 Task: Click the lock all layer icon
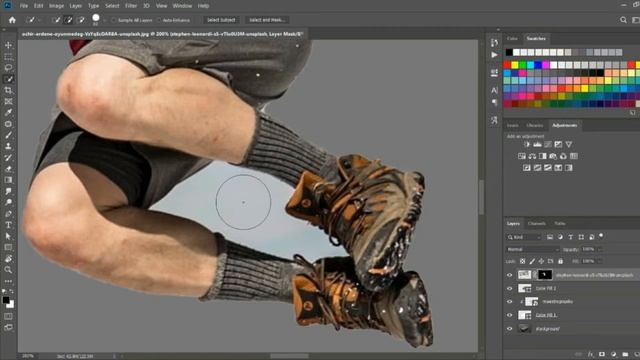[560, 261]
